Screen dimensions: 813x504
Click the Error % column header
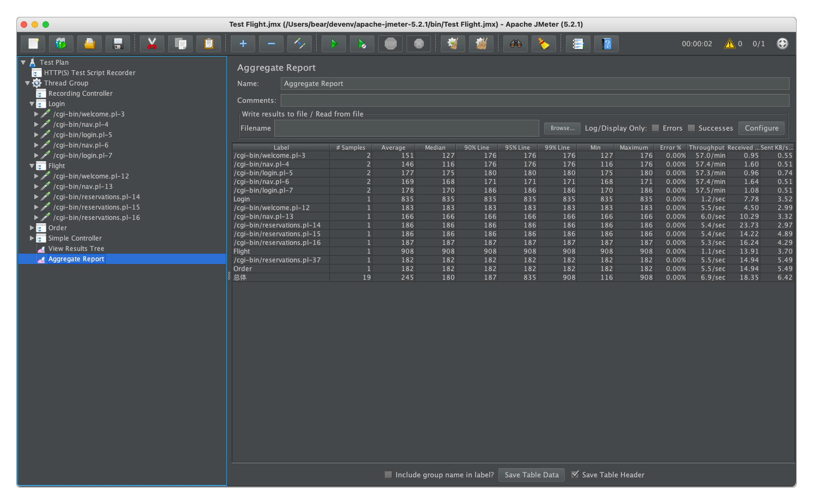point(670,147)
